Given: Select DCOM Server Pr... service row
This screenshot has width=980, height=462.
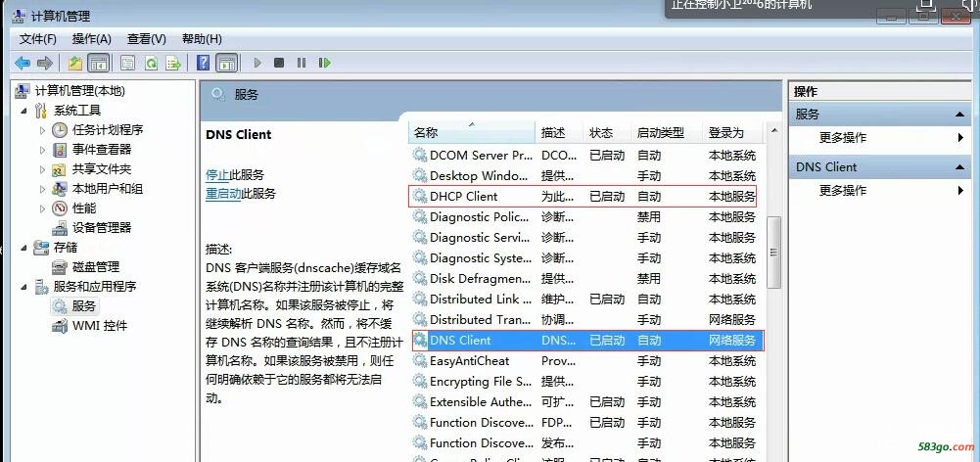Looking at the screenshot, I should pyautogui.click(x=586, y=155).
